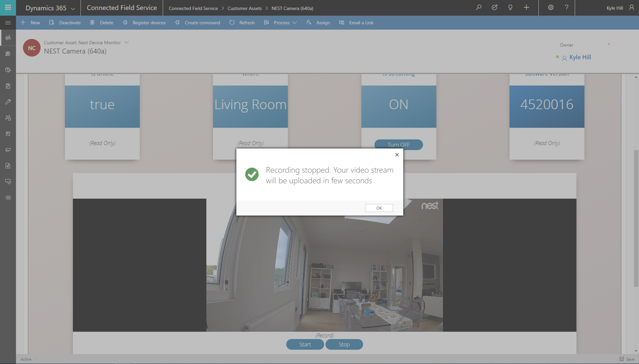The width and height of the screenshot is (639, 364).
Task: Click the second sidebar icon below the hamburger menu
Action: [8, 54]
